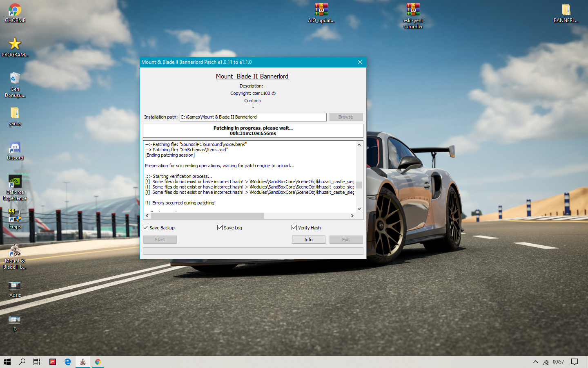The width and height of the screenshot is (588, 368).
Task: Click the Browse button
Action: pos(346,117)
